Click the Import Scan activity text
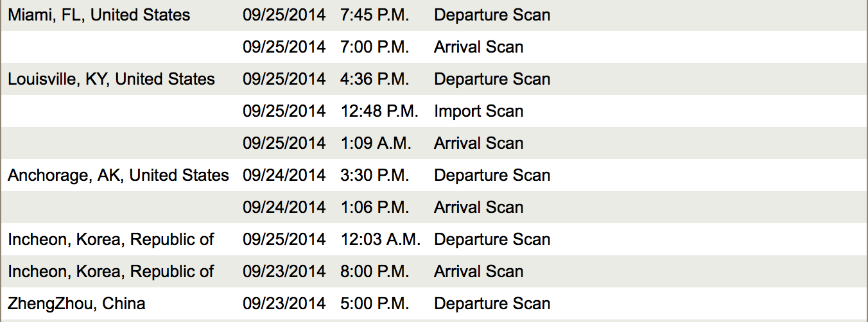The height and width of the screenshot is (322, 868). pyautogui.click(x=478, y=111)
